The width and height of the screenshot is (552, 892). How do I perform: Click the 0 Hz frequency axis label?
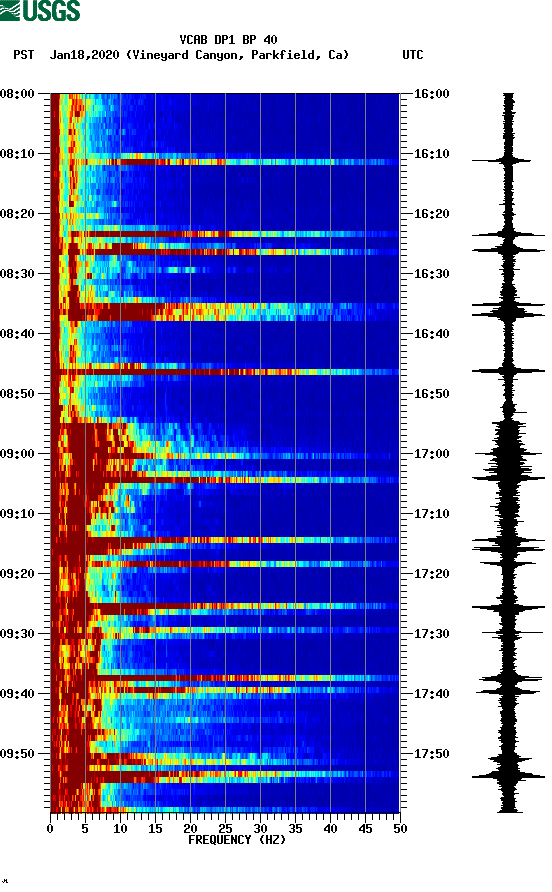click(x=50, y=829)
